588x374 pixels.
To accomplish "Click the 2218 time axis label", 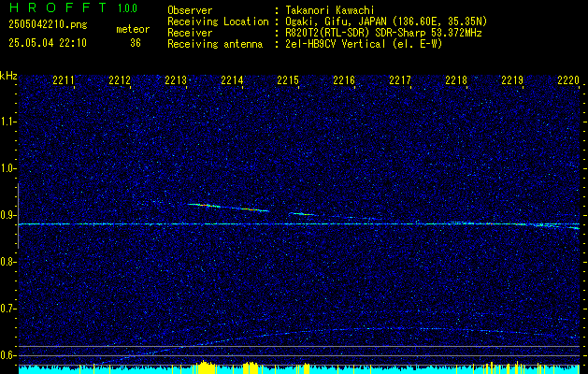I will click(456, 80).
